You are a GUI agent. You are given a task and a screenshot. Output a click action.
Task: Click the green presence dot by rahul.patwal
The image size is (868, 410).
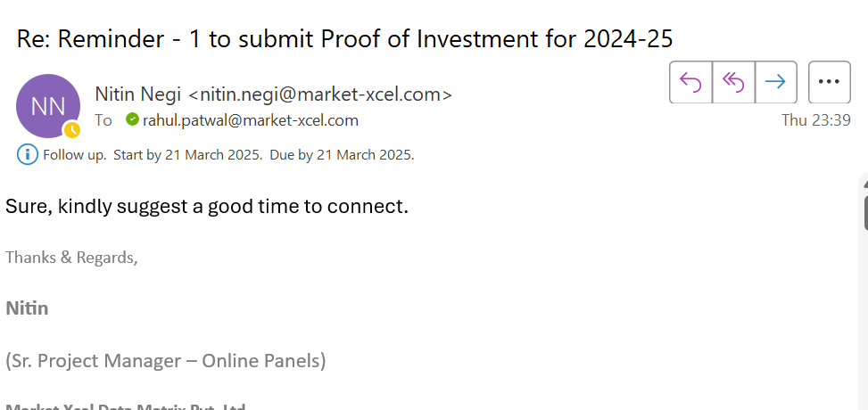tap(132, 119)
